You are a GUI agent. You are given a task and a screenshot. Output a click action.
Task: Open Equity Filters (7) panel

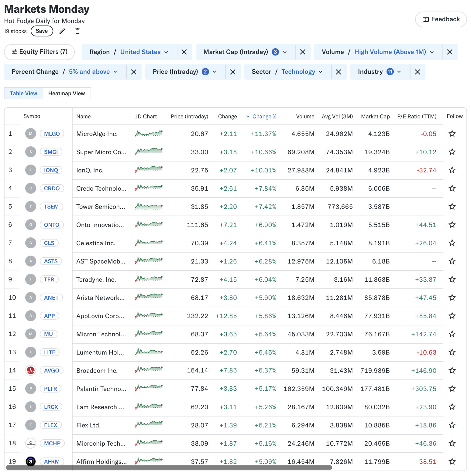click(x=40, y=52)
